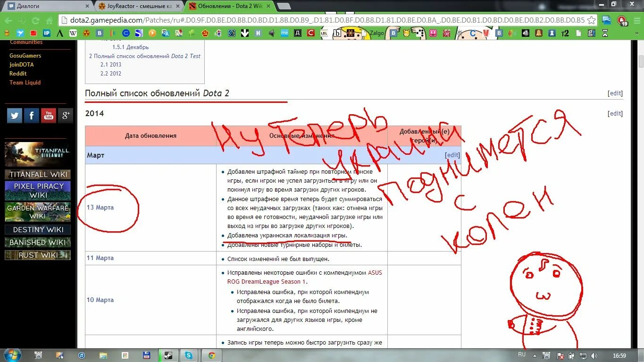
Task: Jump to 2.2 2012 in contents
Action: 111,74
